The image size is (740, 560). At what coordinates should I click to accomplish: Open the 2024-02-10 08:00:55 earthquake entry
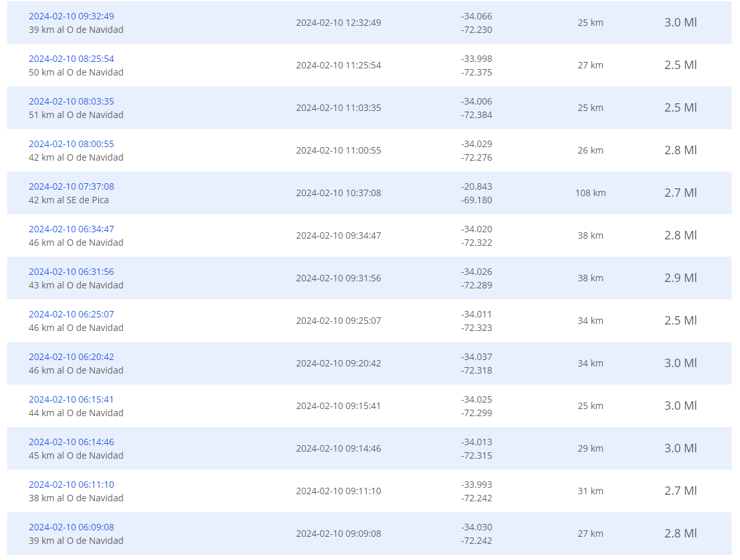click(71, 144)
